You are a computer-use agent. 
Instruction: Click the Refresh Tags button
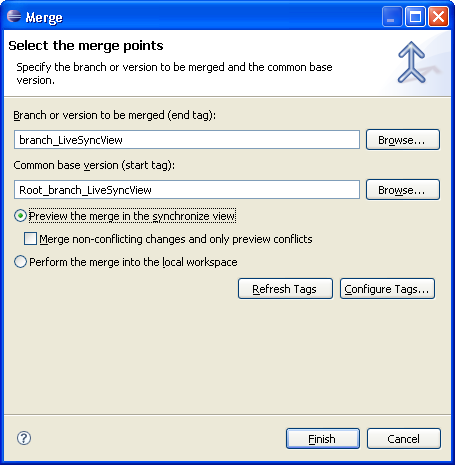pos(285,289)
